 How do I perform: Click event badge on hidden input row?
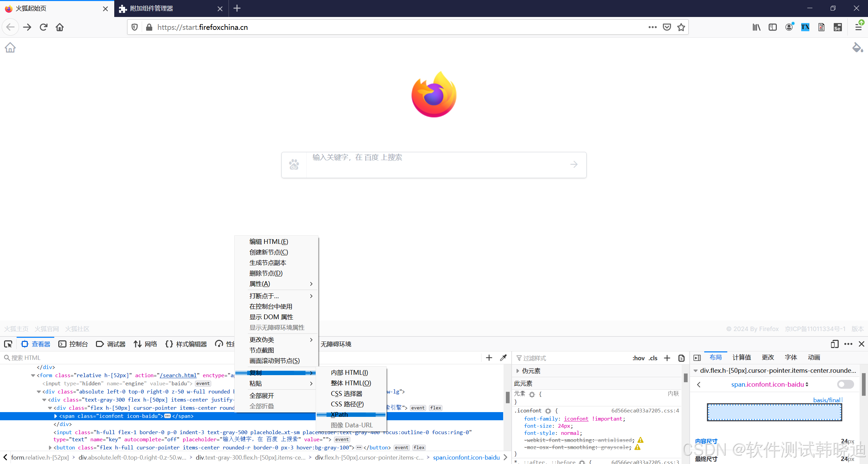[x=203, y=384]
